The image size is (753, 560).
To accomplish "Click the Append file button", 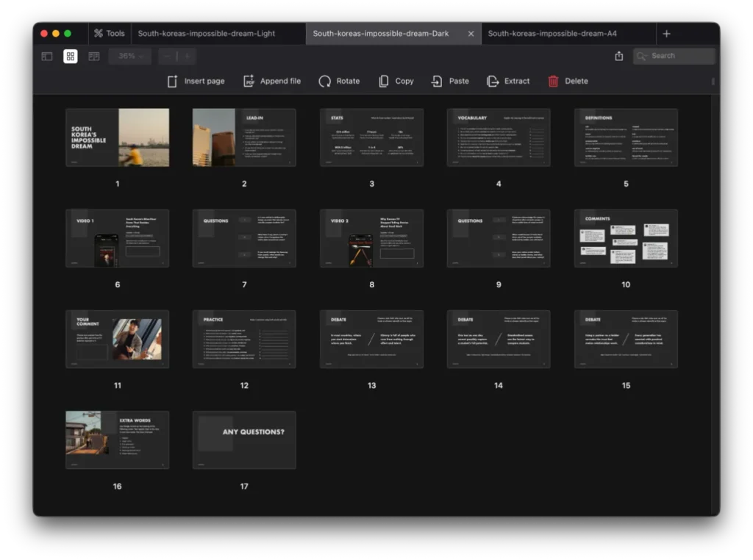I will (272, 81).
